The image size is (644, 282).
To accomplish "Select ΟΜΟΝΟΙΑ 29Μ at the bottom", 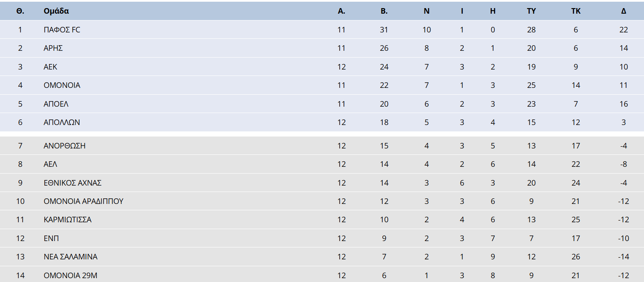I will [x=70, y=276].
